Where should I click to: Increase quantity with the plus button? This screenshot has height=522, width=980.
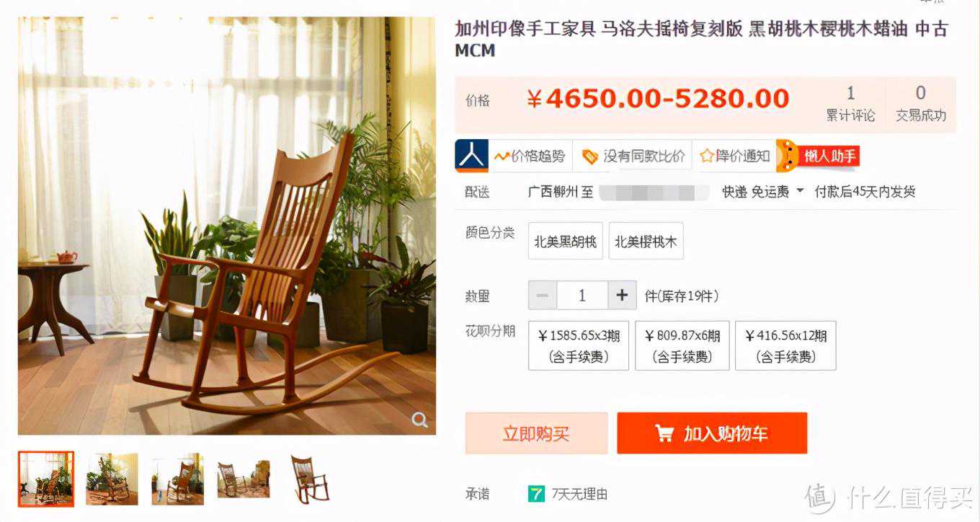pyautogui.click(x=623, y=296)
